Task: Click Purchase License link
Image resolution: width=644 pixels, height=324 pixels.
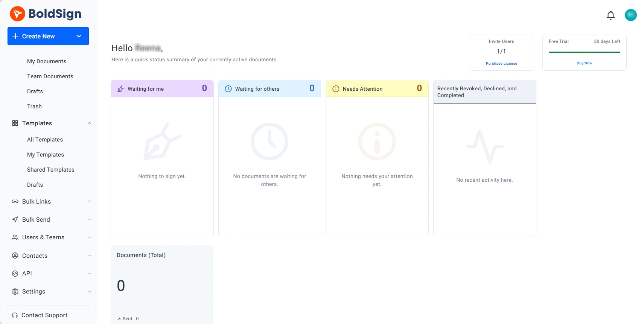Action: coord(501,64)
